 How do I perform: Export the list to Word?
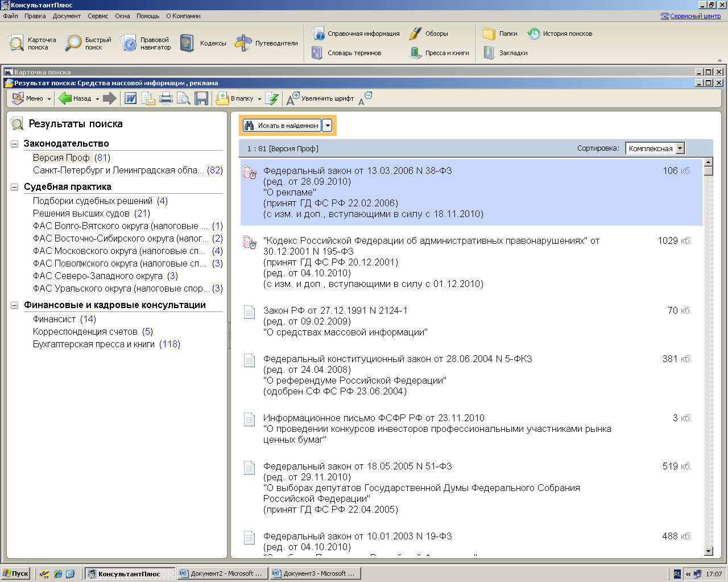click(x=130, y=98)
